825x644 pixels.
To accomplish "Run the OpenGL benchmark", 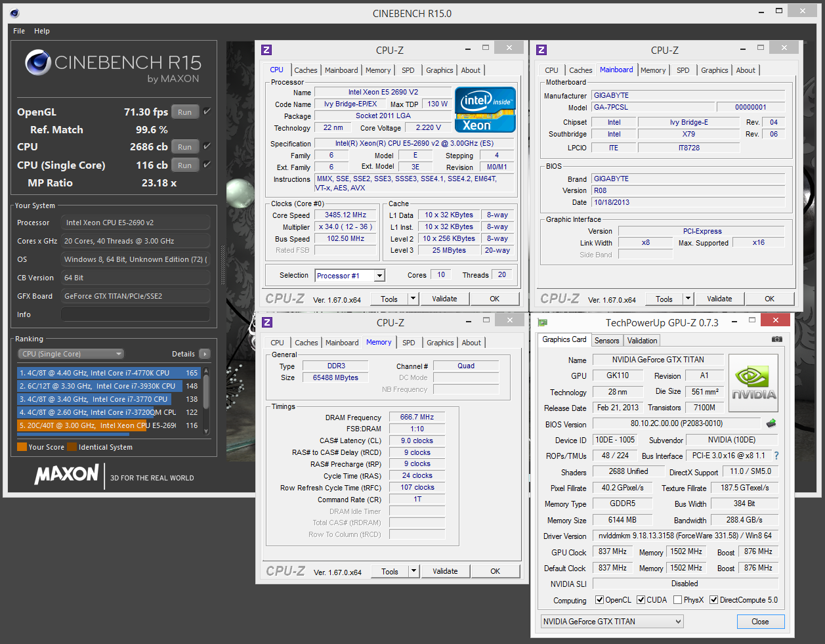I will point(185,112).
